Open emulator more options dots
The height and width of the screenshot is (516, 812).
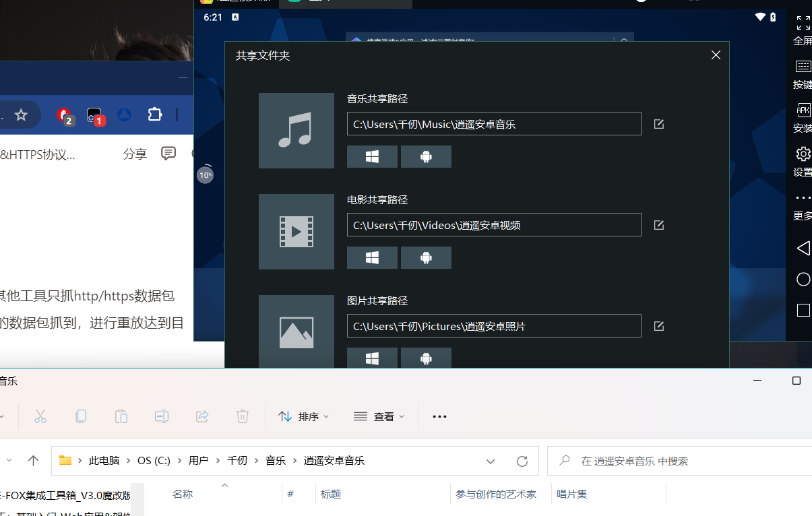point(803,198)
